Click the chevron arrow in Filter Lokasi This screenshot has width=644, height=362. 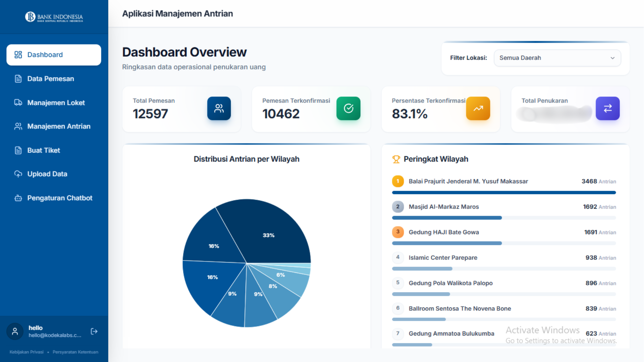coord(612,58)
